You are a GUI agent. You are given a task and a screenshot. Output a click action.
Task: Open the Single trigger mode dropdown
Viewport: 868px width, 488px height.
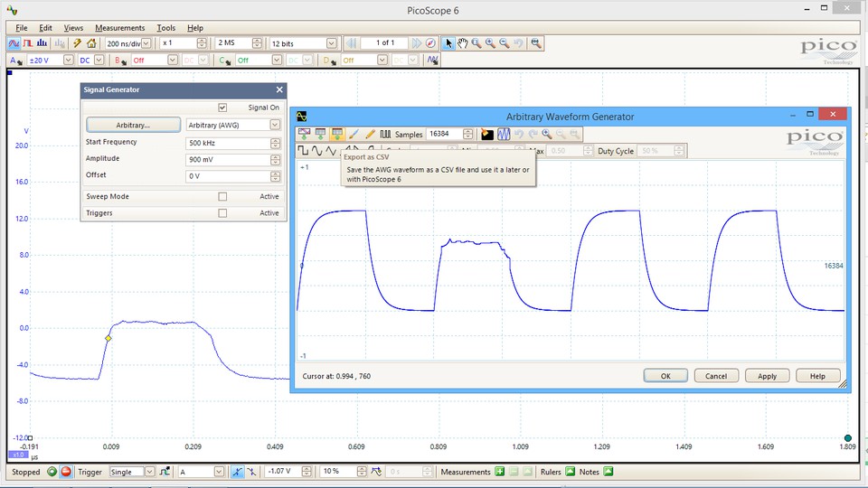click(x=149, y=472)
